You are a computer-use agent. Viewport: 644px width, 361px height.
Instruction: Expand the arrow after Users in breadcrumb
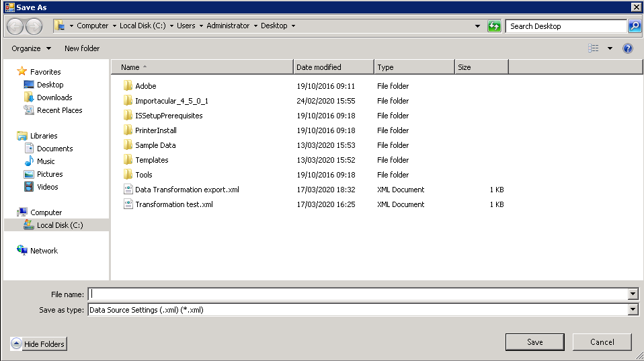201,26
